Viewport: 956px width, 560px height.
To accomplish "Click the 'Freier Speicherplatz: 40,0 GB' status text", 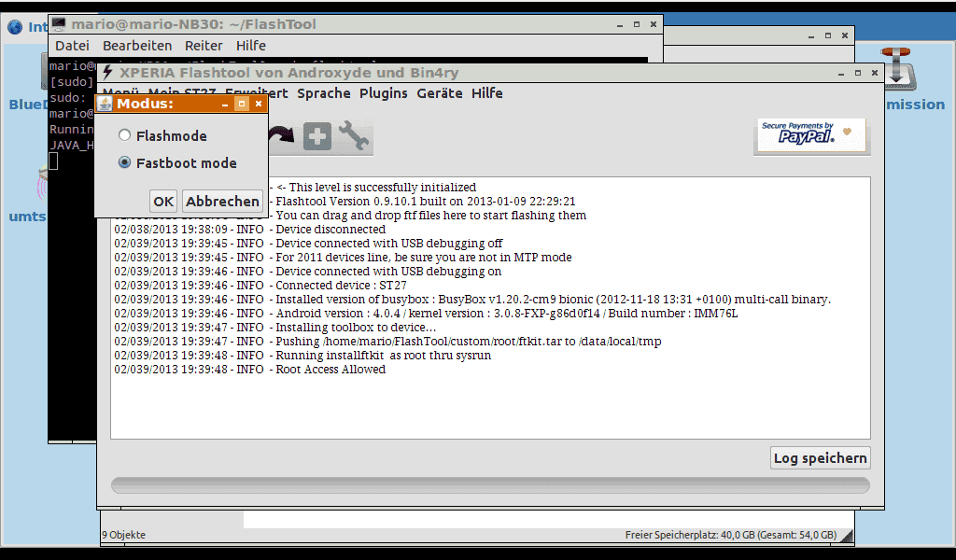I will (x=731, y=535).
